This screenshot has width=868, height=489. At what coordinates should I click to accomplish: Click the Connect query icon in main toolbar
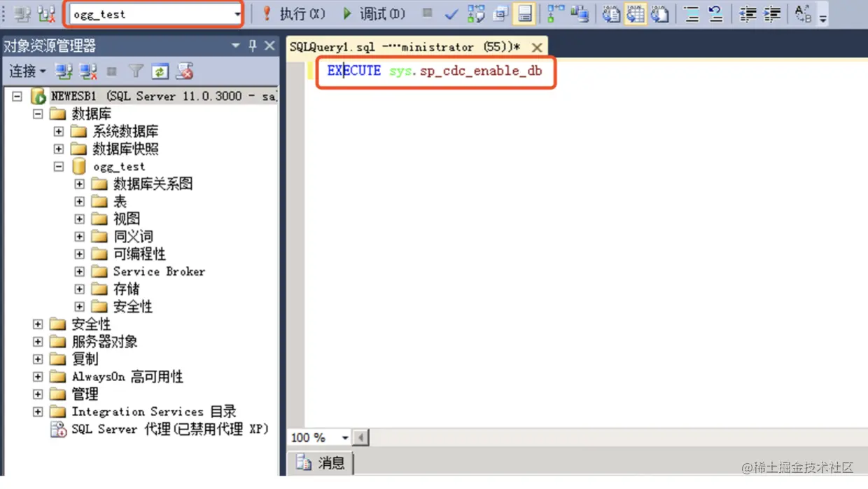tap(22, 14)
